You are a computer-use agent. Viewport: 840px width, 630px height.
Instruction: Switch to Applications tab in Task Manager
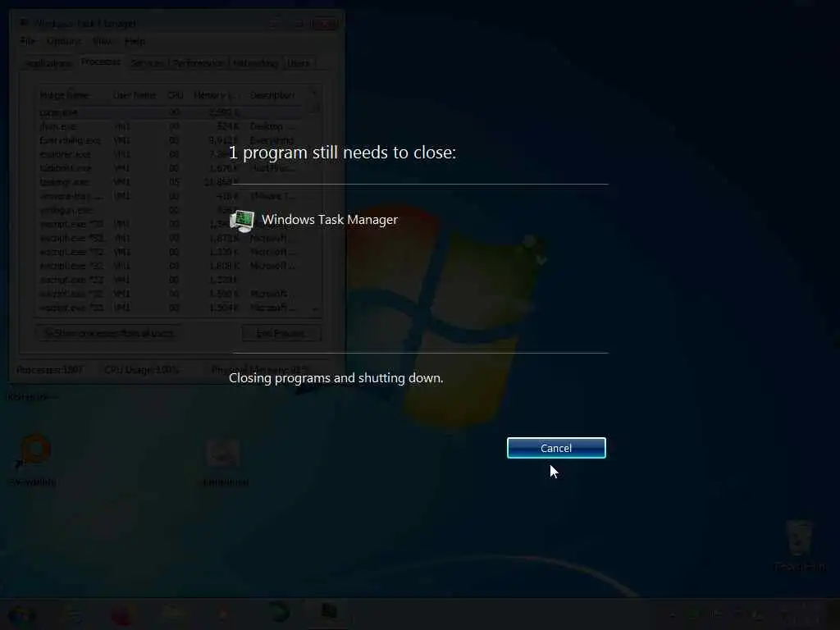click(x=48, y=63)
